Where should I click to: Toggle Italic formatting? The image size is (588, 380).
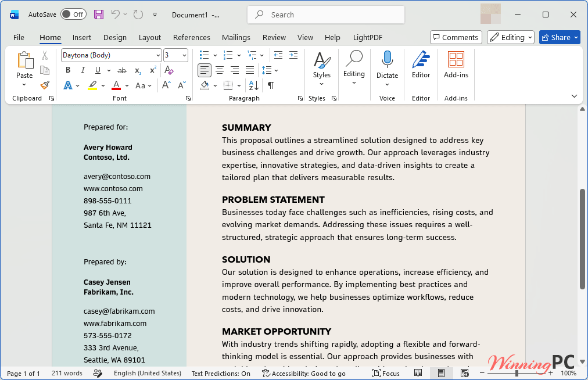[x=83, y=70]
